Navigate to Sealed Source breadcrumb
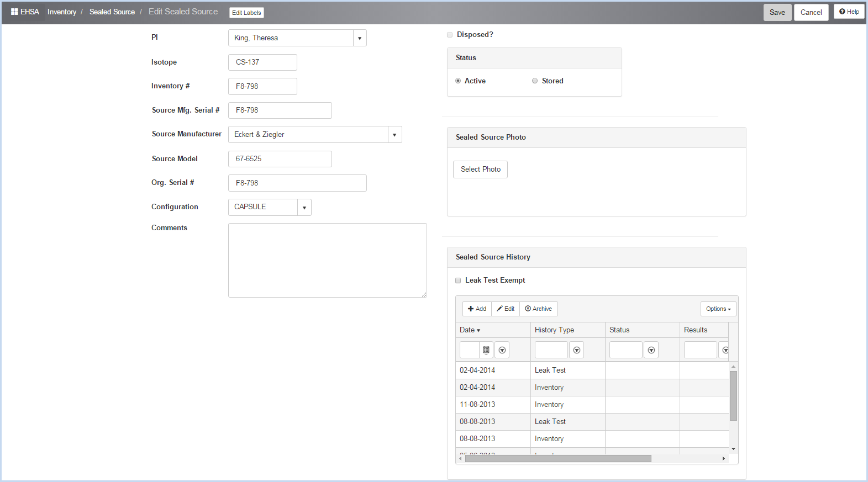 click(x=112, y=12)
